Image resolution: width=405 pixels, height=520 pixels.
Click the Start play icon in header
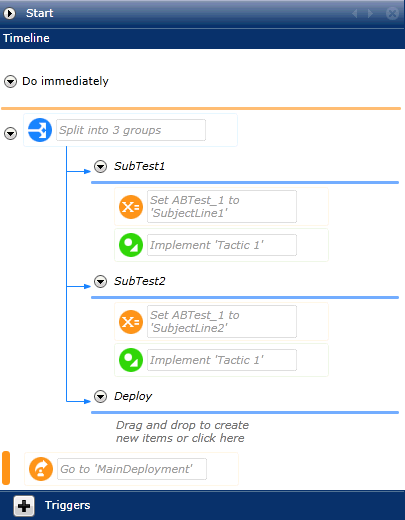pos(9,13)
